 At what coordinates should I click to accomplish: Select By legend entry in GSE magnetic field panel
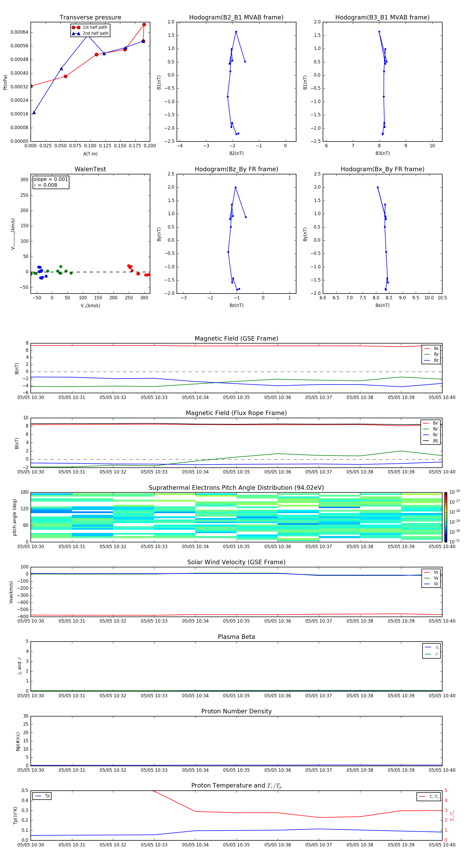431,354
